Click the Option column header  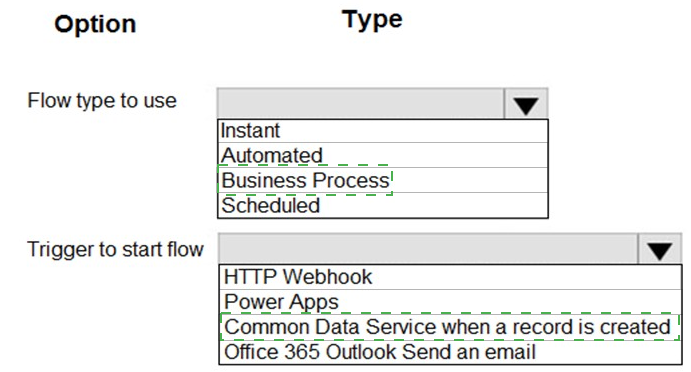pos(95,24)
